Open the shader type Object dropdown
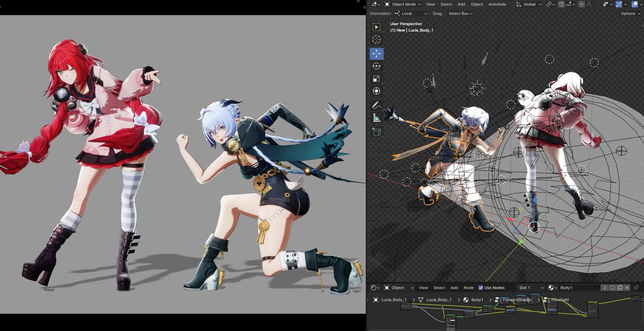 click(398, 287)
